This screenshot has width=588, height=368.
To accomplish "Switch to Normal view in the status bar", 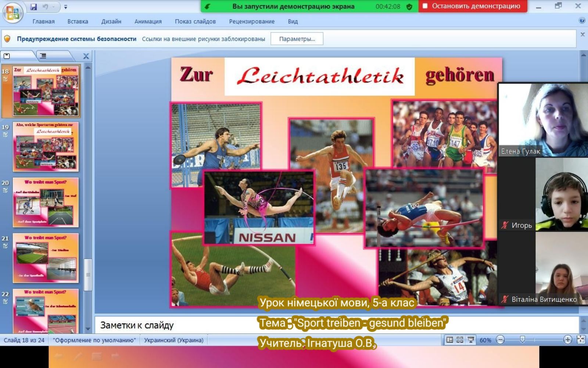I will 449,340.
